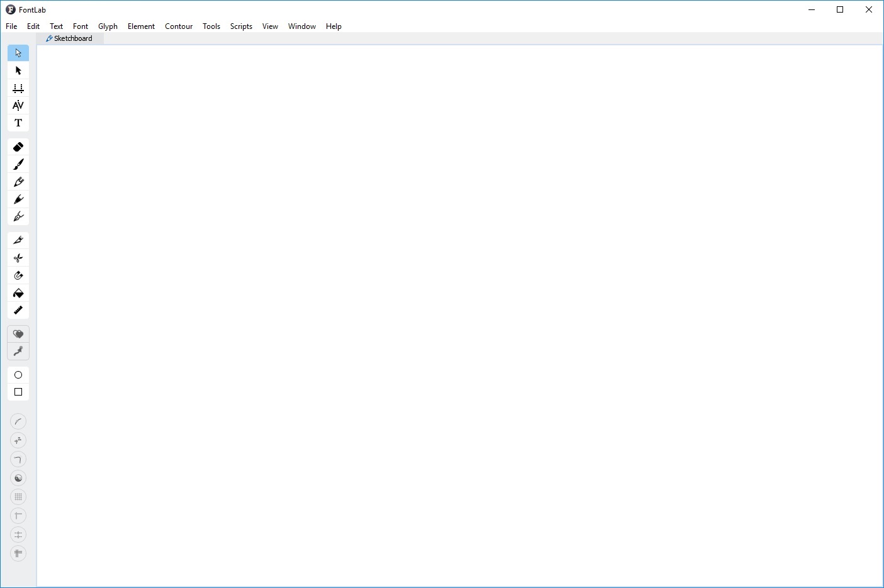Select the Pencil tool

(x=18, y=182)
